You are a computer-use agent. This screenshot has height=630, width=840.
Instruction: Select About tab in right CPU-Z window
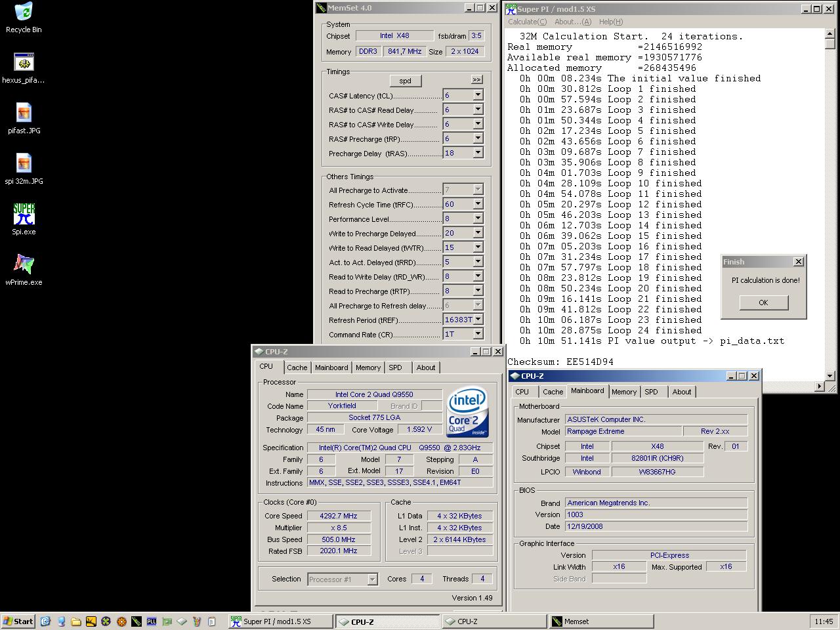click(682, 392)
